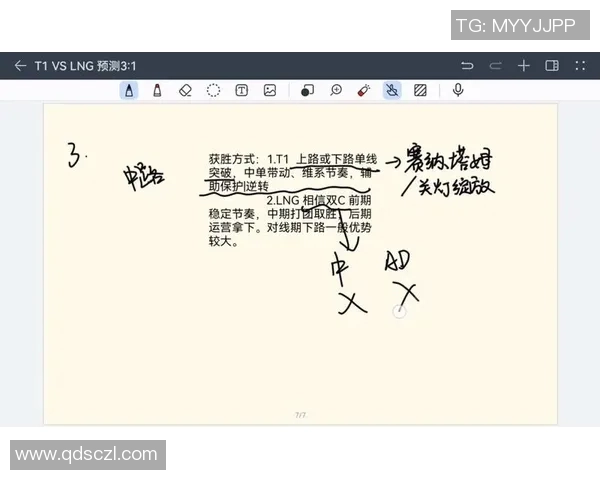Start audio recording with the microphone
This screenshot has width=600, height=480.
click(x=458, y=91)
